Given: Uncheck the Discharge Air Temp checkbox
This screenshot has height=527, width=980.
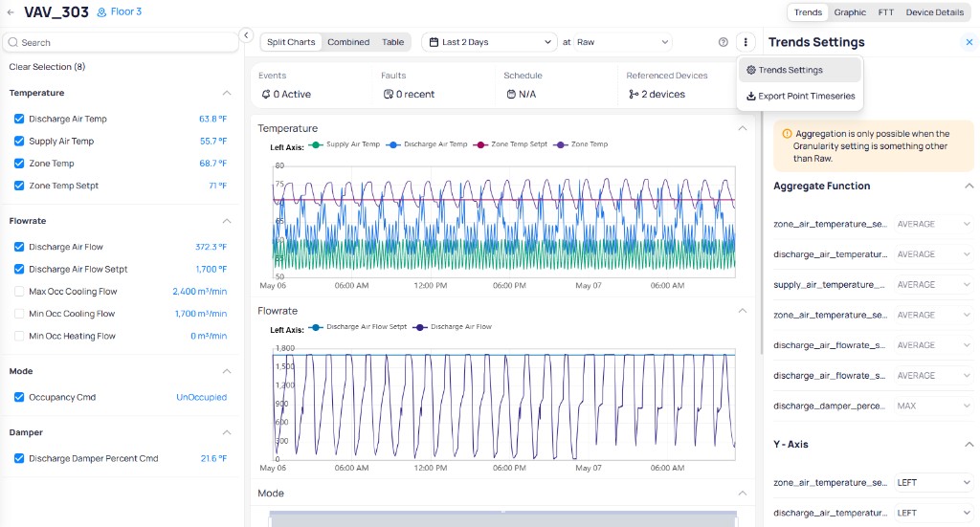Looking at the screenshot, I should pyautogui.click(x=19, y=119).
